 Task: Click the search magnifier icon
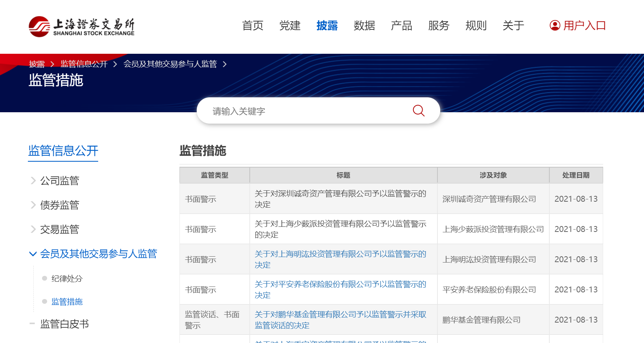419,111
